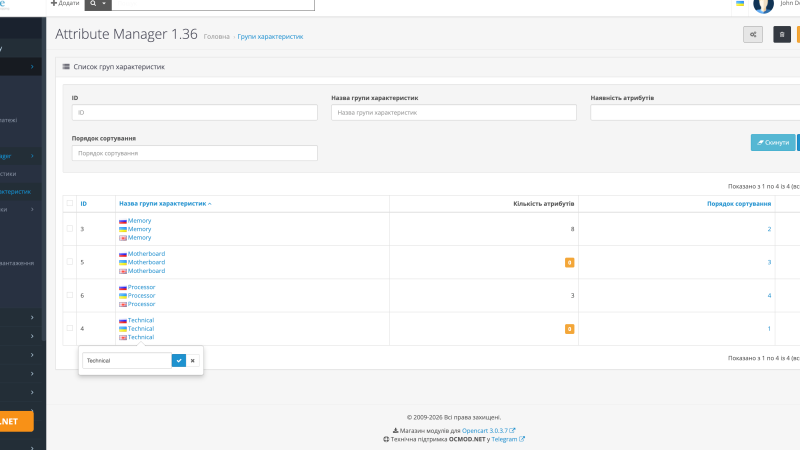Click the Кількість атрибутів column header
Viewport: 800px width, 450px height.
(x=543, y=204)
